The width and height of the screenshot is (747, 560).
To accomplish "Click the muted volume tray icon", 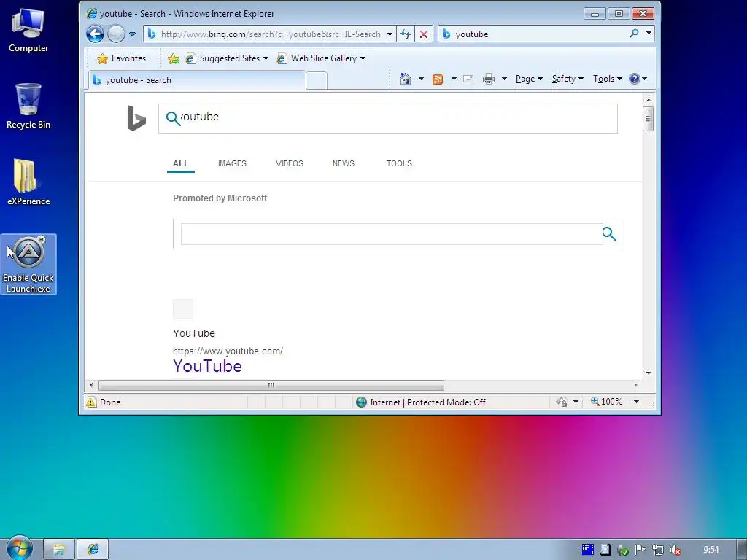I will (675, 550).
